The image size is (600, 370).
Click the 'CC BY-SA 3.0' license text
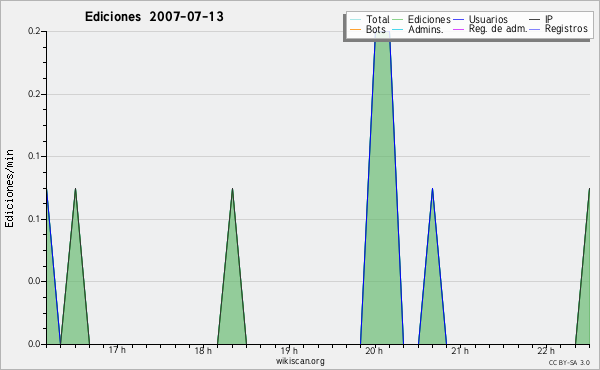pyautogui.click(x=569, y=362)
